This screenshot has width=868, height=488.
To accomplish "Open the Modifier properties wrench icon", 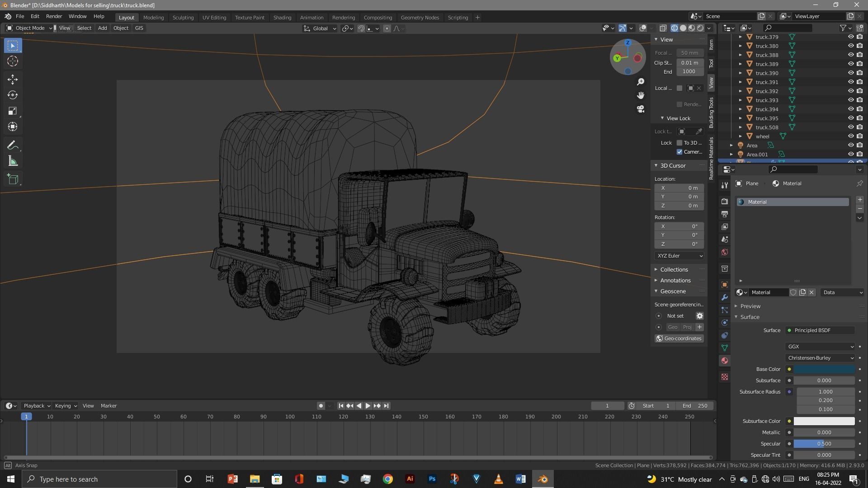I will click(725, 297).
